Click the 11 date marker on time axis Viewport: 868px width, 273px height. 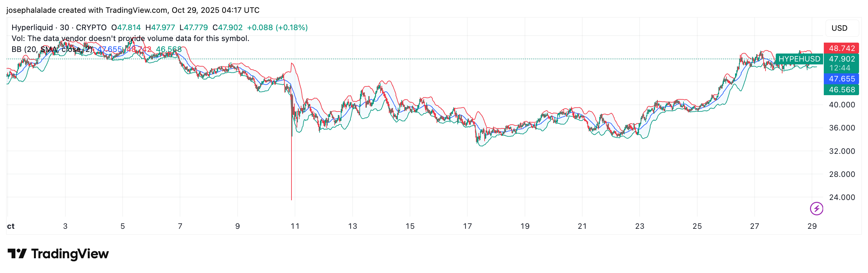[295, 226]
